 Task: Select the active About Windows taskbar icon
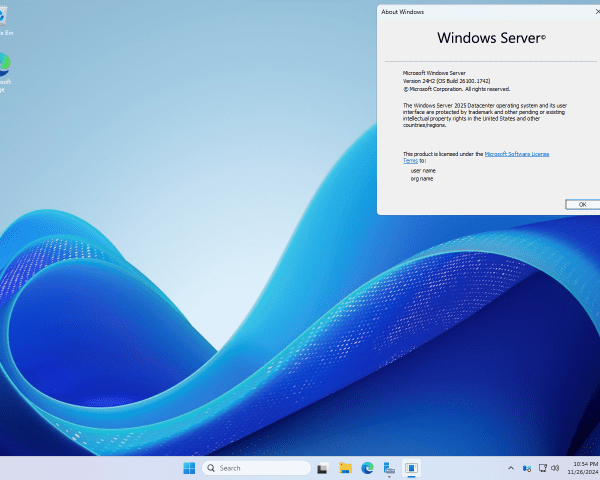411,468
